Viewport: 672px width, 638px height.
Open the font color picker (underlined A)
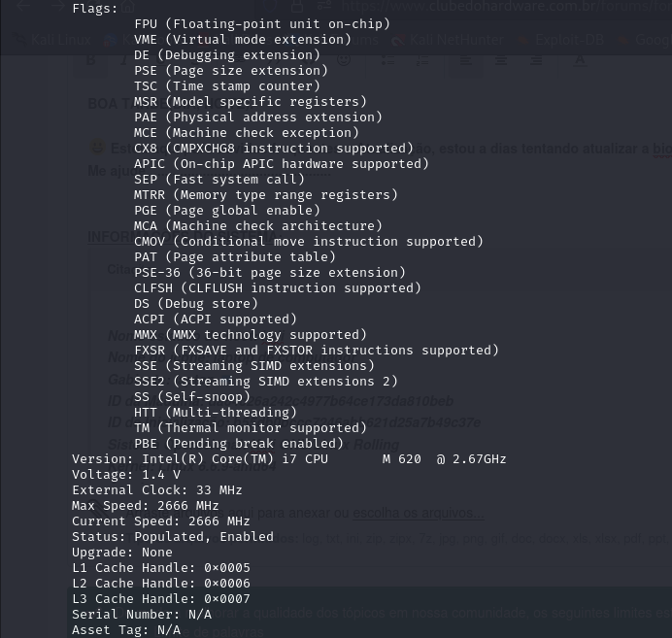coord(580,60)
